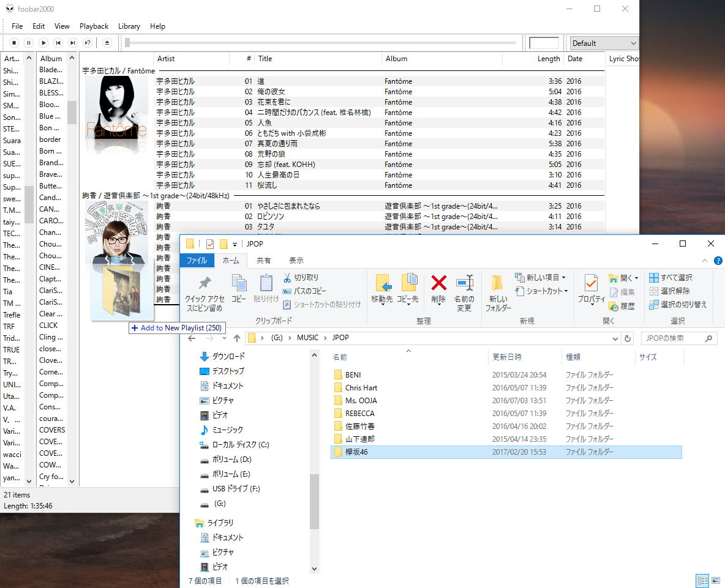Switch to the 共有 ribbon tab

[x=263, y=261]
